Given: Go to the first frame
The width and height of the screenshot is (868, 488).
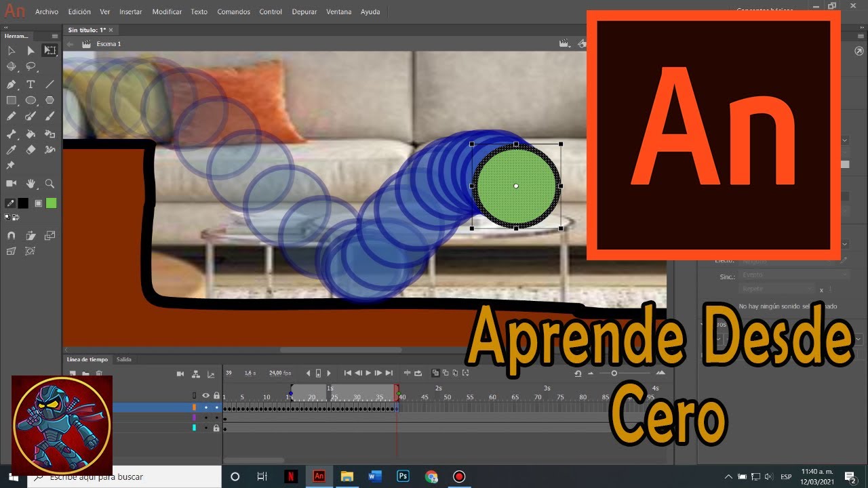Looking at the screenshot, I should 348,373.
